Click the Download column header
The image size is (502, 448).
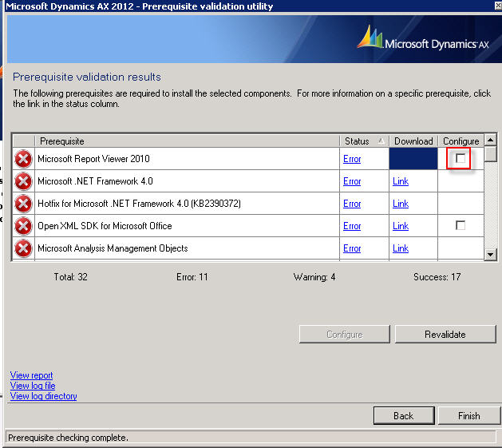tap(413, 141)
